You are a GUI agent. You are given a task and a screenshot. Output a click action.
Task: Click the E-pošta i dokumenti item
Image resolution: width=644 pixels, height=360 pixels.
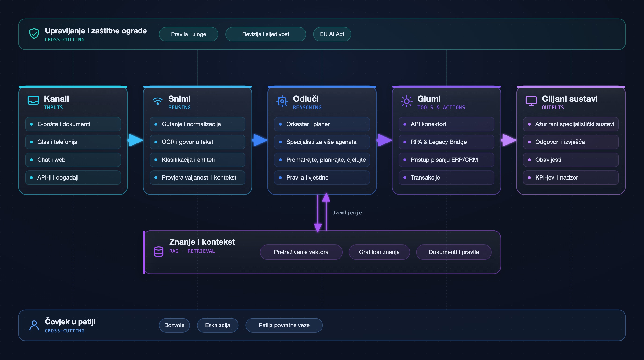point(73,124)
